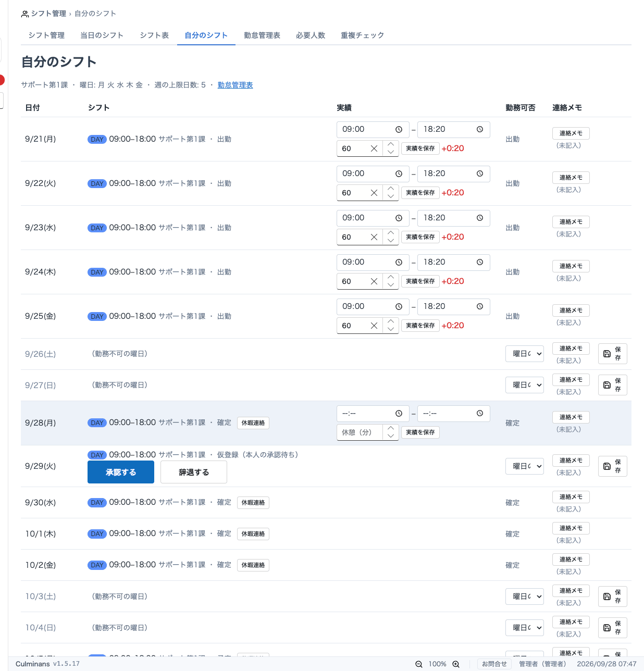
Task: Click the 保存 disk icon on 9/27 row
Action: 607,385
